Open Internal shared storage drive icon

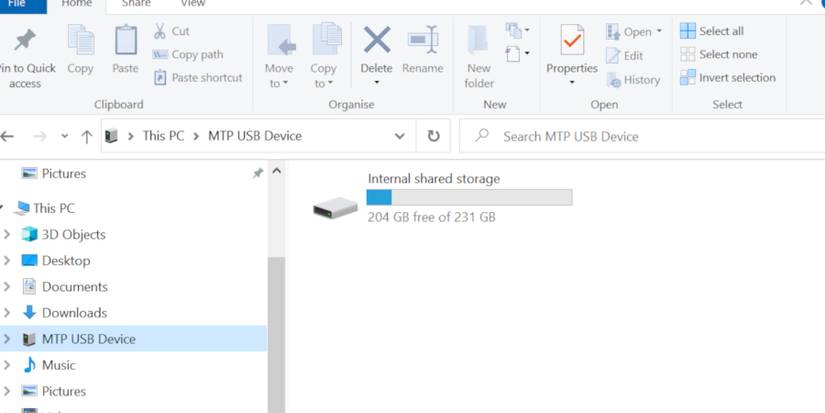(x=335, y=208)
